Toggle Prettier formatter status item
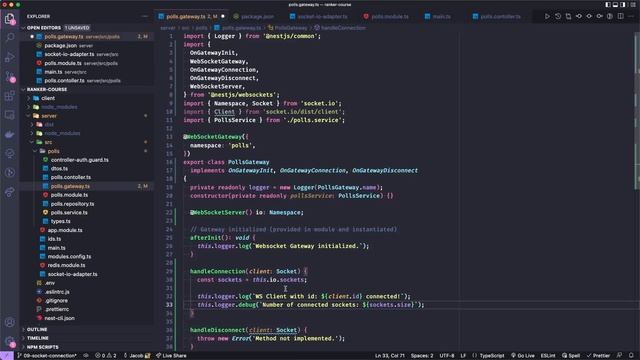 point(598,356)
